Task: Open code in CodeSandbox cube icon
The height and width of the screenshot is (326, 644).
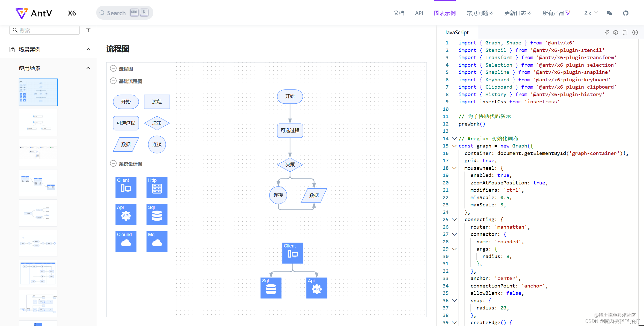Action: click(616, 33)
